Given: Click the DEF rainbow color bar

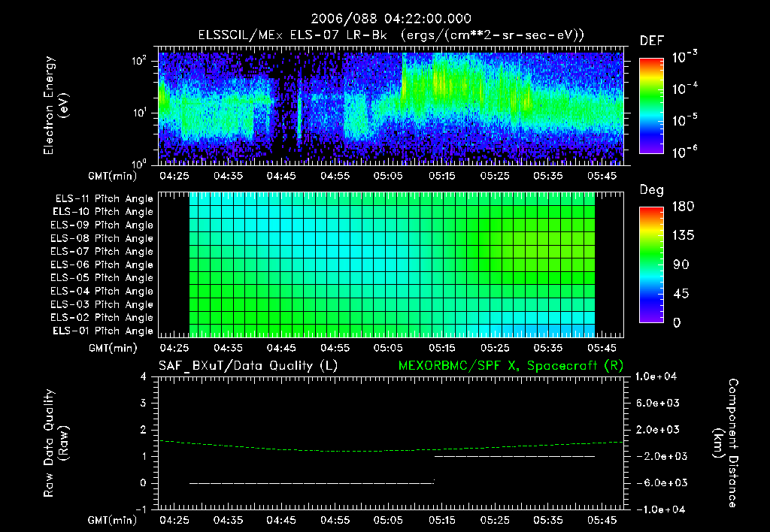Looking at the screenshot, I should click(x=651, y=105).
